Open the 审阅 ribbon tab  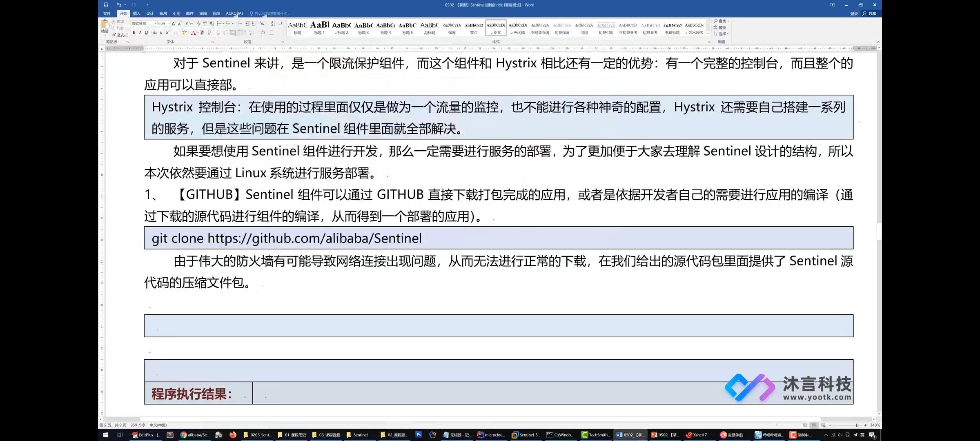(203, 13)
